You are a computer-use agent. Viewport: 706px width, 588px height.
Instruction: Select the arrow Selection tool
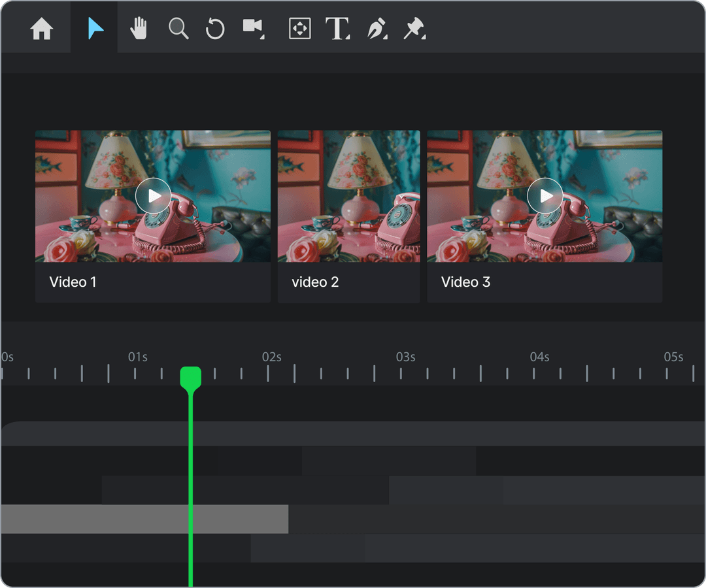(95, 28)
